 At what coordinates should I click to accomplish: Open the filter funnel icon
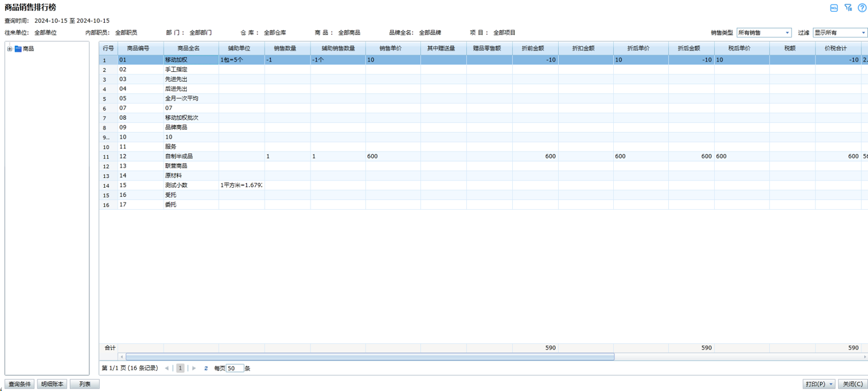coord(848,8)
